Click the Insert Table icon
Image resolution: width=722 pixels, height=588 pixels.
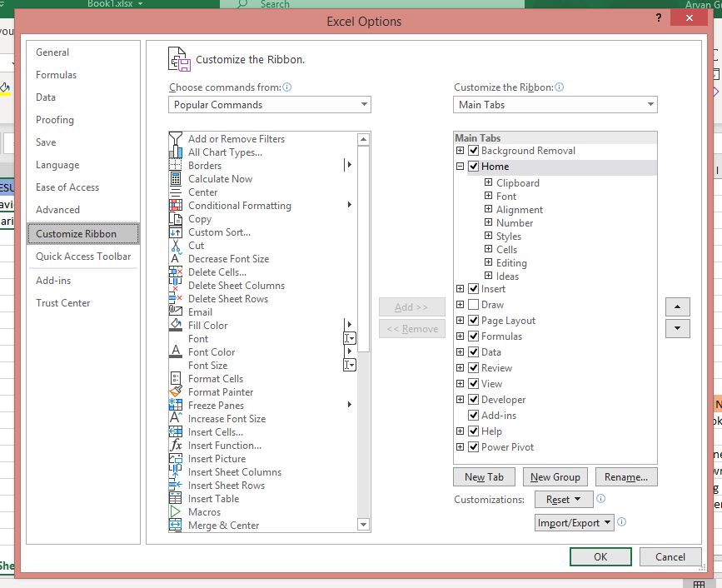click(176, 499)
